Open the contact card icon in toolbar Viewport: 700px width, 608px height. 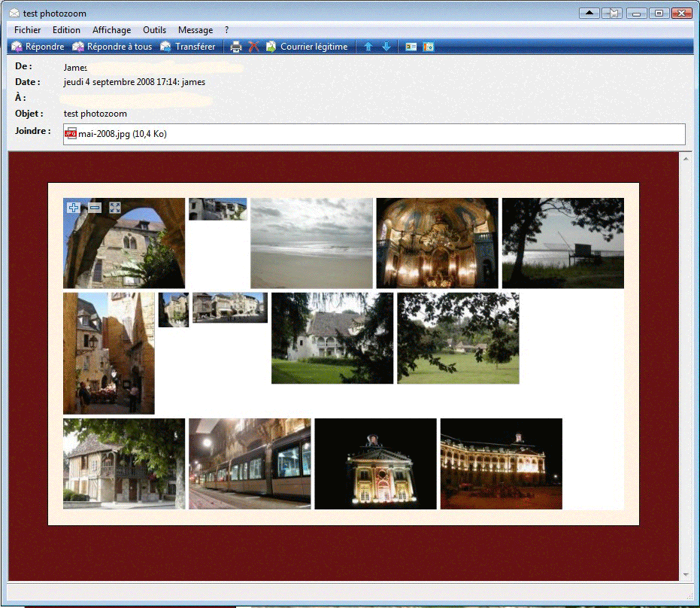[x=411, y=47]
